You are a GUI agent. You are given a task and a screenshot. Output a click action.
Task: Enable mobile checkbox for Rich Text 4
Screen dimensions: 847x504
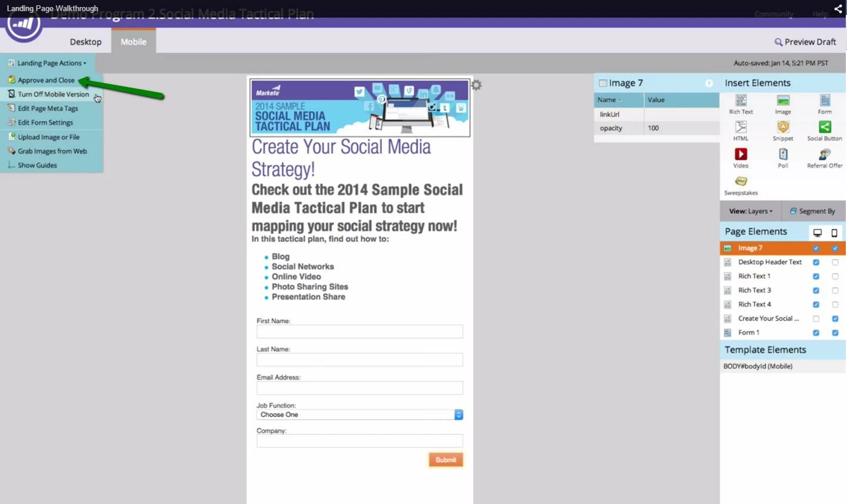pos(835,304)
